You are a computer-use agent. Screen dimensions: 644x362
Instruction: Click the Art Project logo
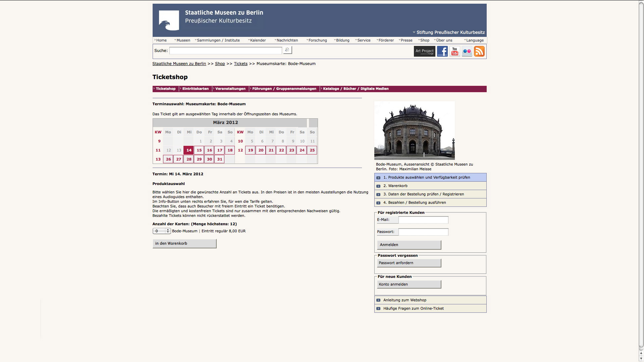424,51
